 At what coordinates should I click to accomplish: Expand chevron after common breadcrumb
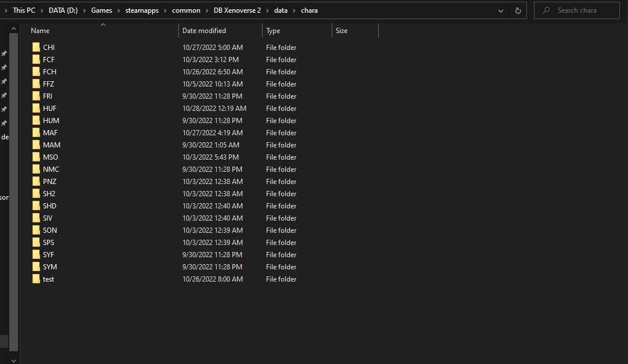[207, 11]
